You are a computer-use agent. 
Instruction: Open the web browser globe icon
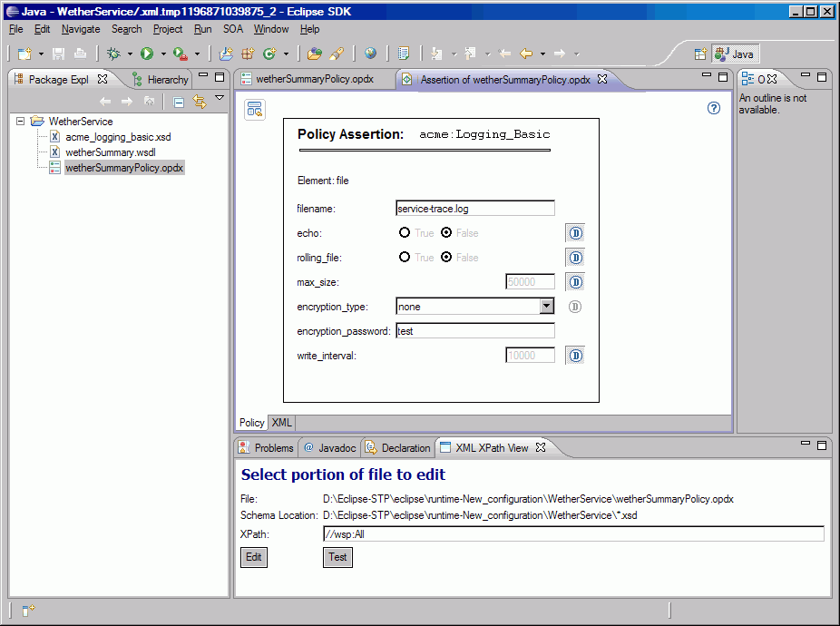point(370,53)
